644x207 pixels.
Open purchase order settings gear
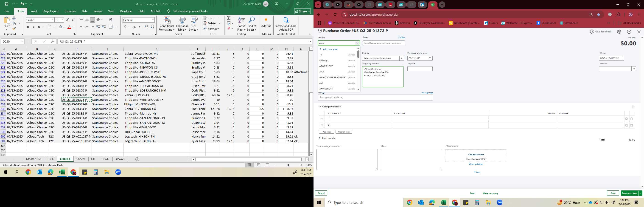(619, 32)
